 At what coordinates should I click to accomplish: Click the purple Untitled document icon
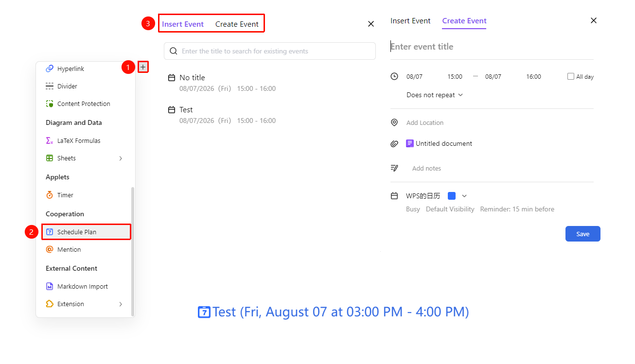(410, 143)
